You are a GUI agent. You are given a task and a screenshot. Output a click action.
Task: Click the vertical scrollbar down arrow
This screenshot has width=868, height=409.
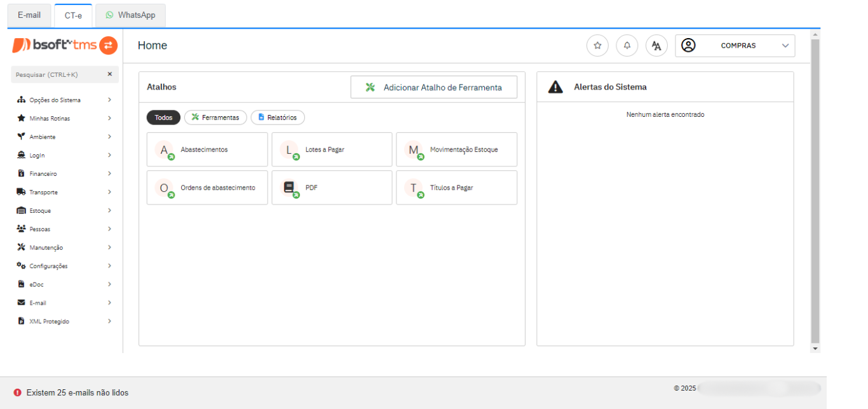pyautogui.click(x=815, y=349)
